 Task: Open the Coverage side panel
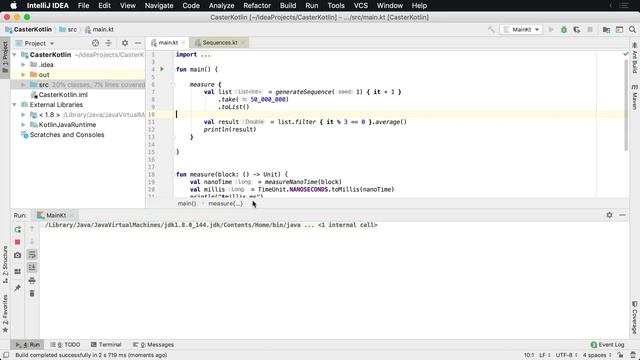click(635, 317)
